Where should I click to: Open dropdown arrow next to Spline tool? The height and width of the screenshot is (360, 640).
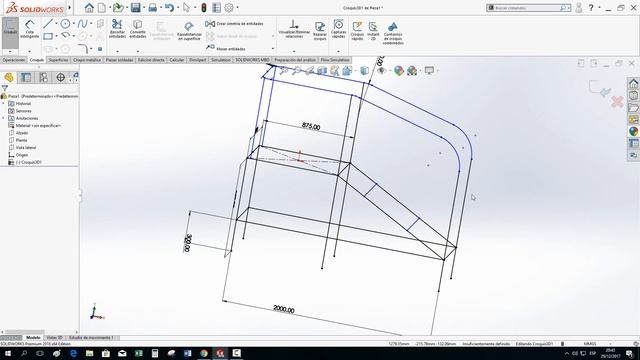(91, 24)
